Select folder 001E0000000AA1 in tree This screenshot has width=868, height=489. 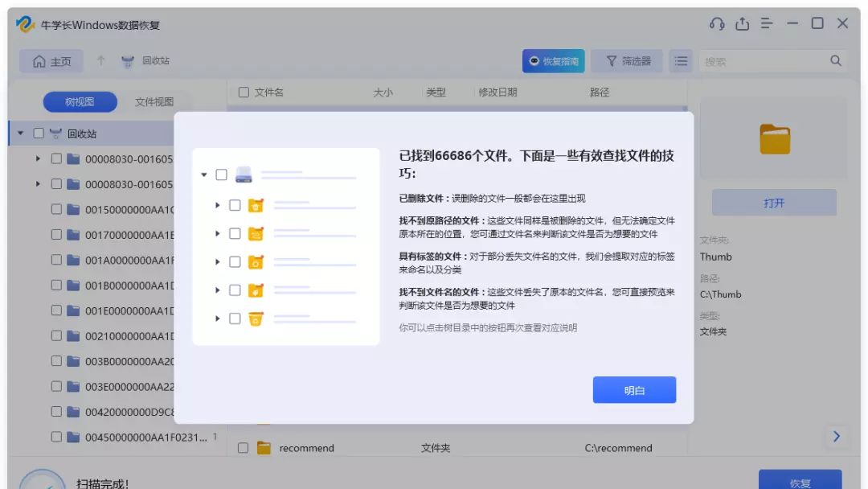[x=129, y=310]
